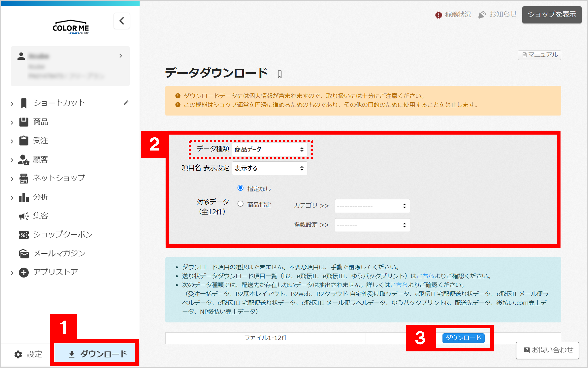
Task: Open the アプリストア plus icon
Action: click(x=24, y=272)
